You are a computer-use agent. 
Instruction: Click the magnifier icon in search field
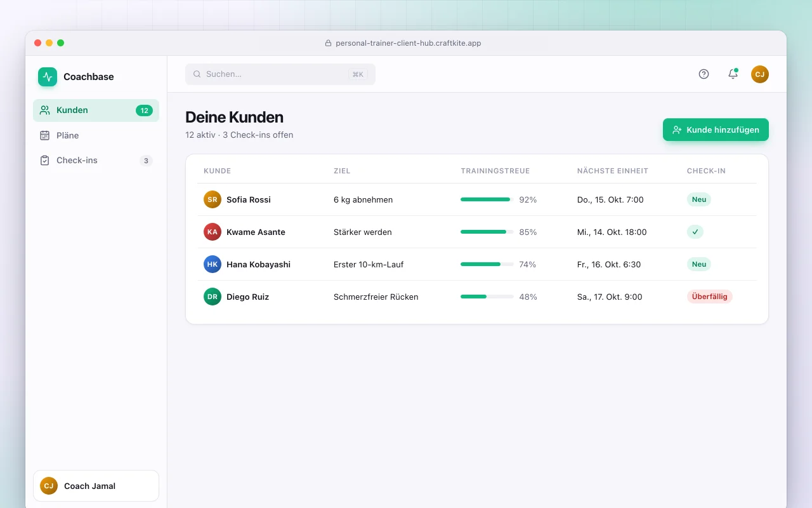[197, 74]
